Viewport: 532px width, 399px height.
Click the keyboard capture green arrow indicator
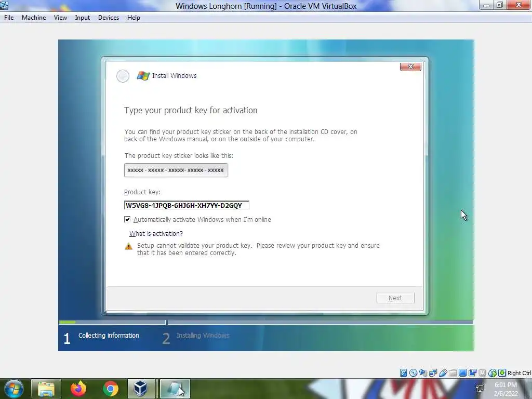coord(502,373)
